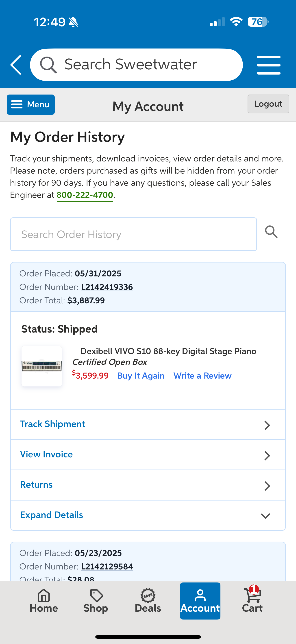
Task: Tap the order history search magnifier icon
Action: coord(271,232)
